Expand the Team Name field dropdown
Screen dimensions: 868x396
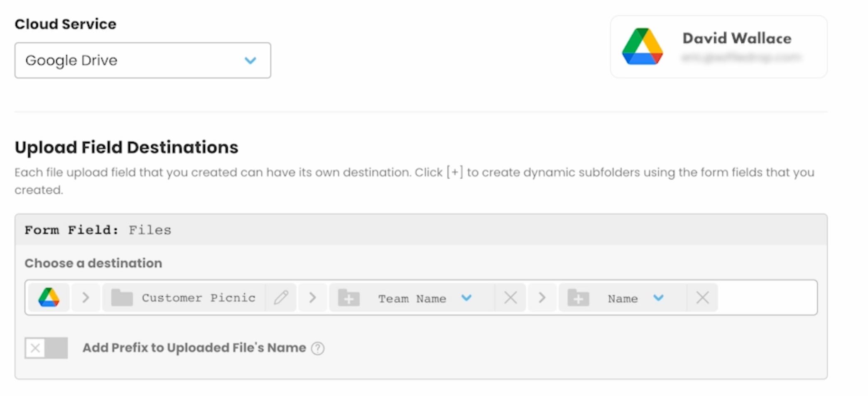466,298
